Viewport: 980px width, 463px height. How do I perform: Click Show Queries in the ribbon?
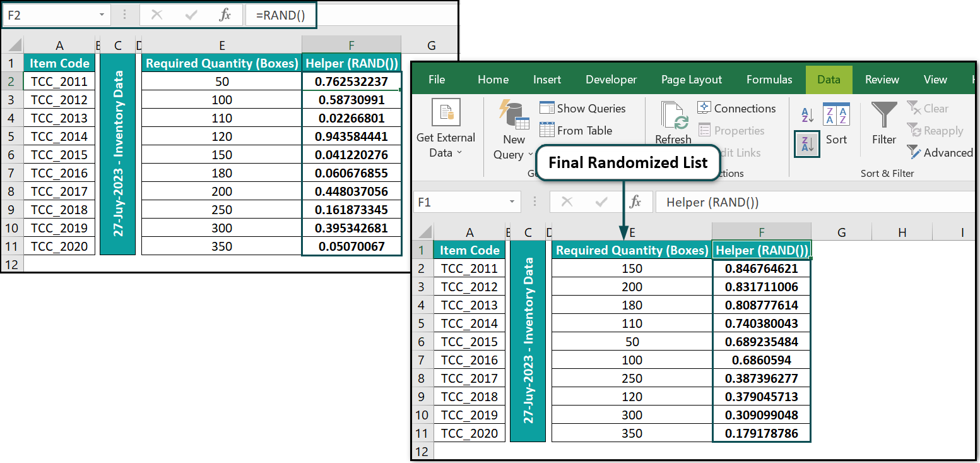pos(582,108)
